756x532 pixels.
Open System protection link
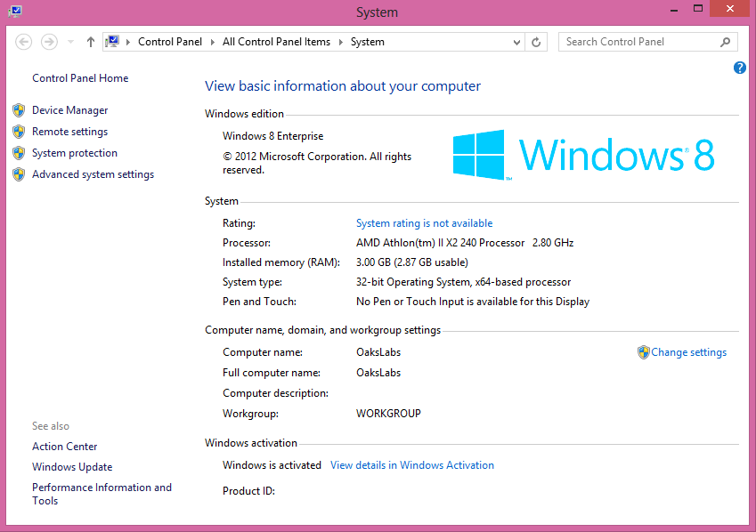click(75, 153)
